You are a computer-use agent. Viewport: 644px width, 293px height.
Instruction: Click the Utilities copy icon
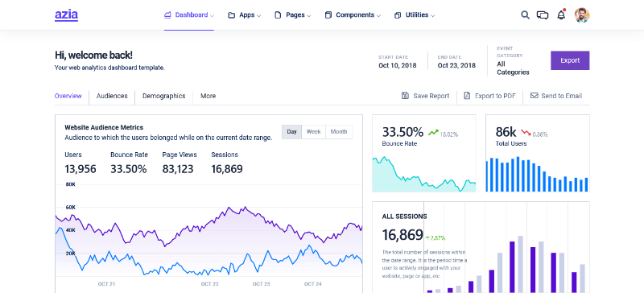[x=397, y=15]
